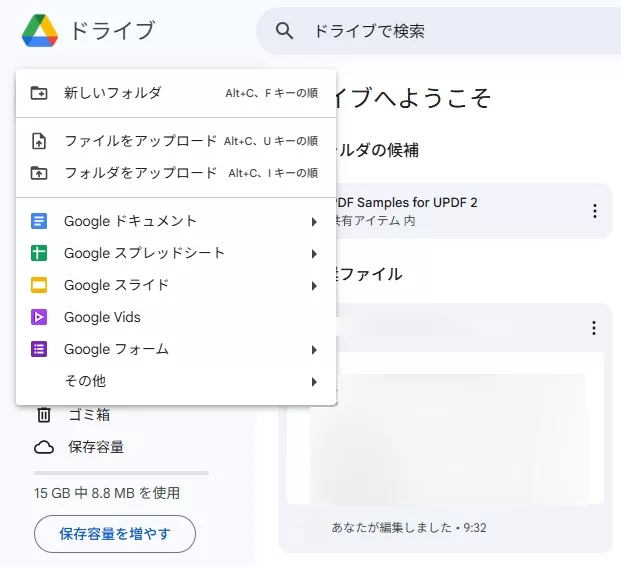
Task: Select Google スライド entry
Action: click(x=176, y=285)
